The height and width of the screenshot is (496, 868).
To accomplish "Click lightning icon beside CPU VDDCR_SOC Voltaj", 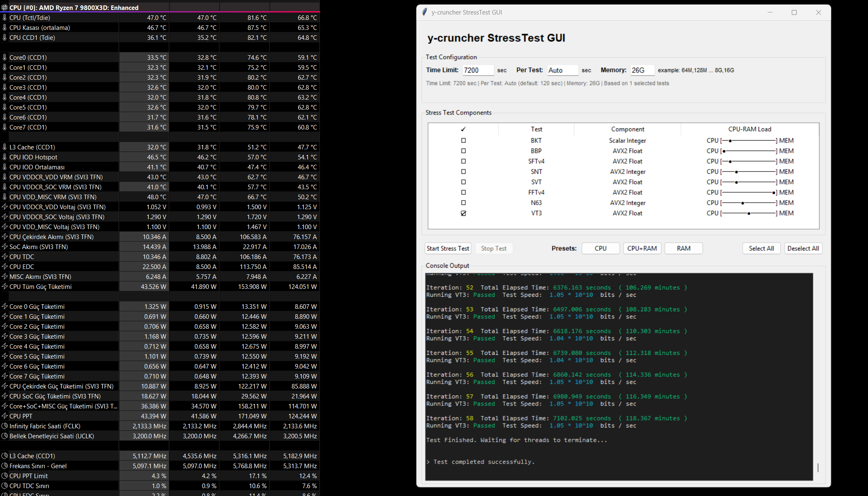I will [5, 217].
